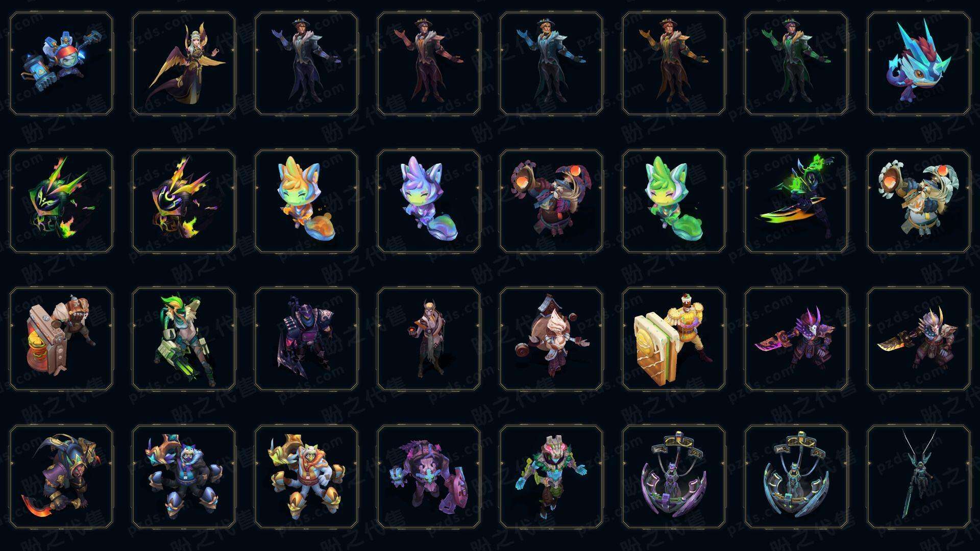Screen dimensions: 980x551
Task: Select the orange cat-hooded mech suit skin
Action: [306, 477]
